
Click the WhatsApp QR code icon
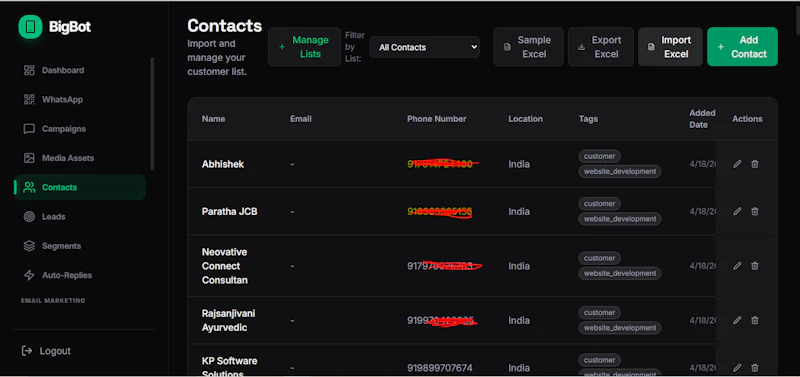click(29, 99)
